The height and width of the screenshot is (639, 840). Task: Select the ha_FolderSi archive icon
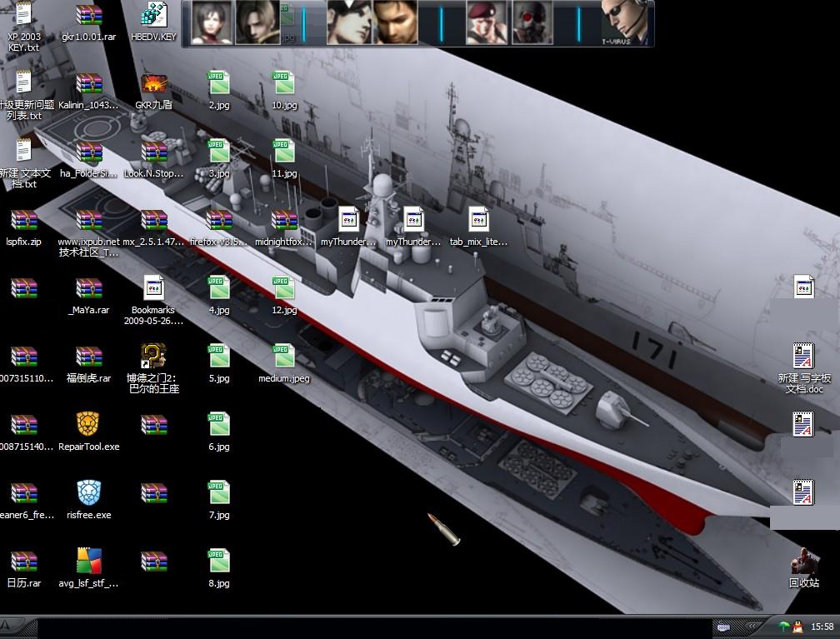pyautogui.click(x=89, y=159)
